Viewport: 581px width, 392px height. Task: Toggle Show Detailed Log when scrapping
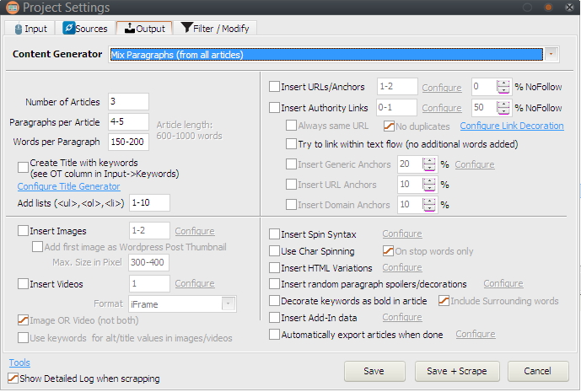(x=13, y=379)
